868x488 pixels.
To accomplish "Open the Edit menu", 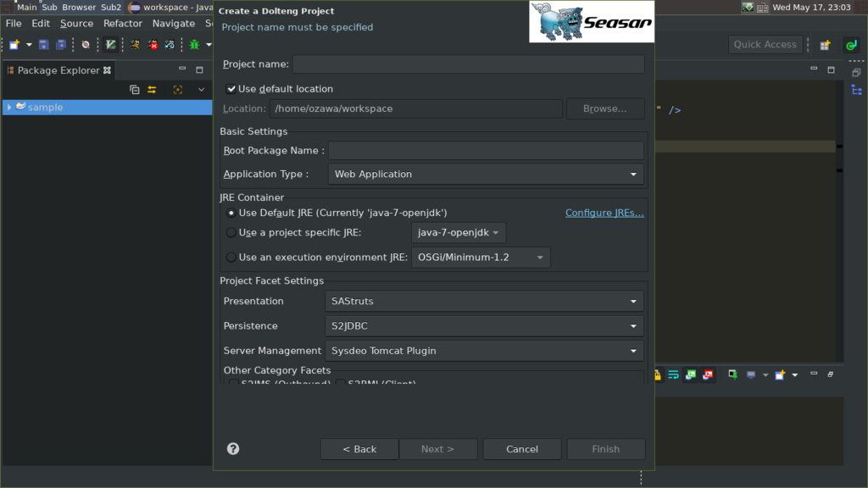I will pos(41,23).
